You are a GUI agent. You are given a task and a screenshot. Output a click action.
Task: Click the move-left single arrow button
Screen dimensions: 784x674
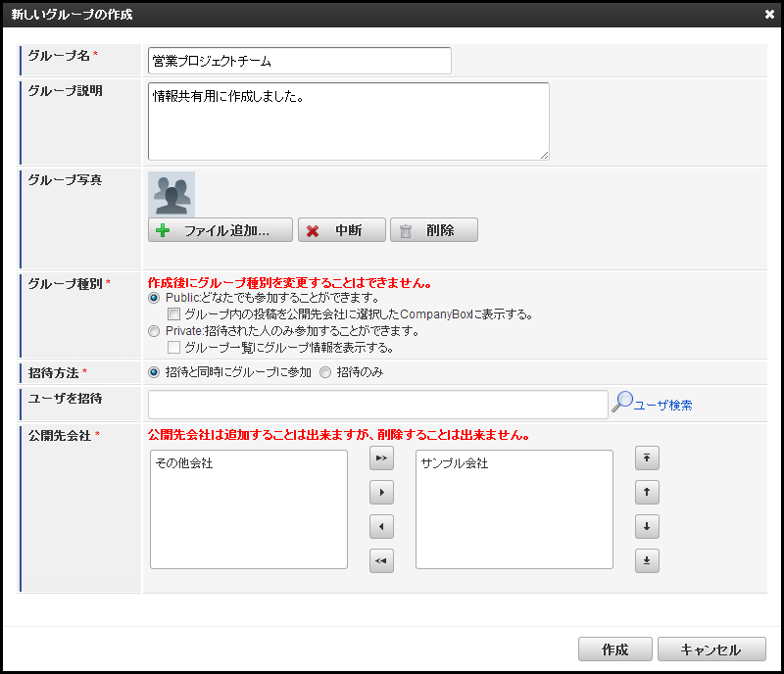(381, 526)
